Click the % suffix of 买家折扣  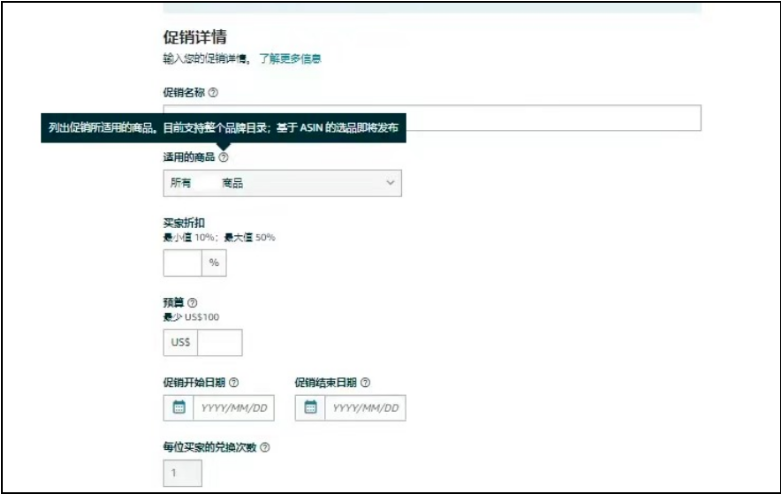pyautogui.click(x=214, y=263)
